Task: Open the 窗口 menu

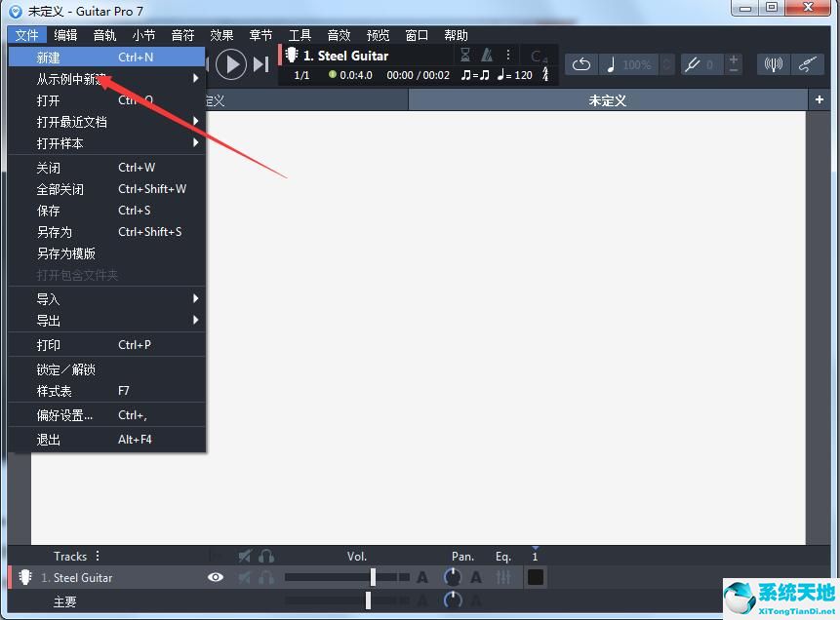Action: pyautogui.click(x=417, y=35)
